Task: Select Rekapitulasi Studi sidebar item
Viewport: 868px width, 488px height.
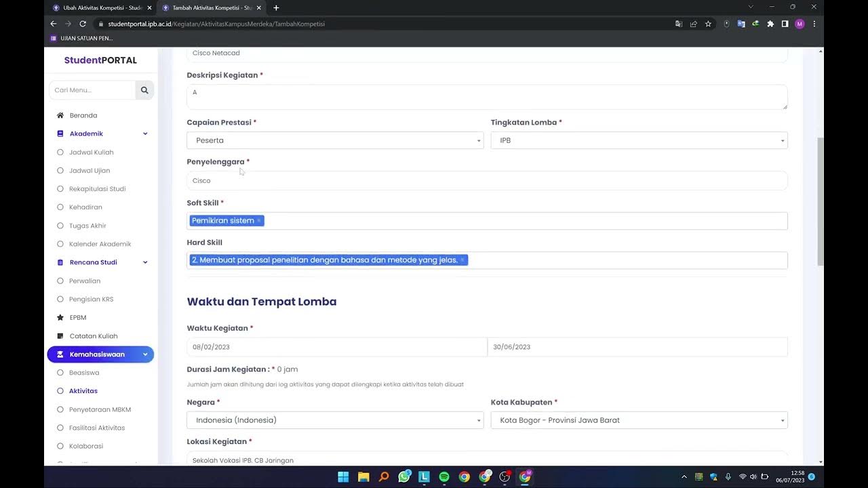Action: pos(97,189)
